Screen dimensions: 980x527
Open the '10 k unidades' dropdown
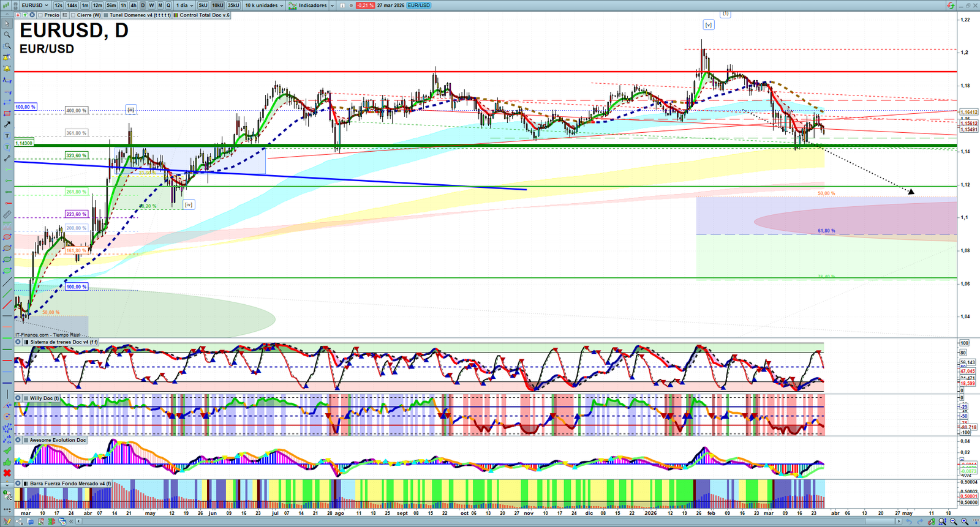click(264, 6)
